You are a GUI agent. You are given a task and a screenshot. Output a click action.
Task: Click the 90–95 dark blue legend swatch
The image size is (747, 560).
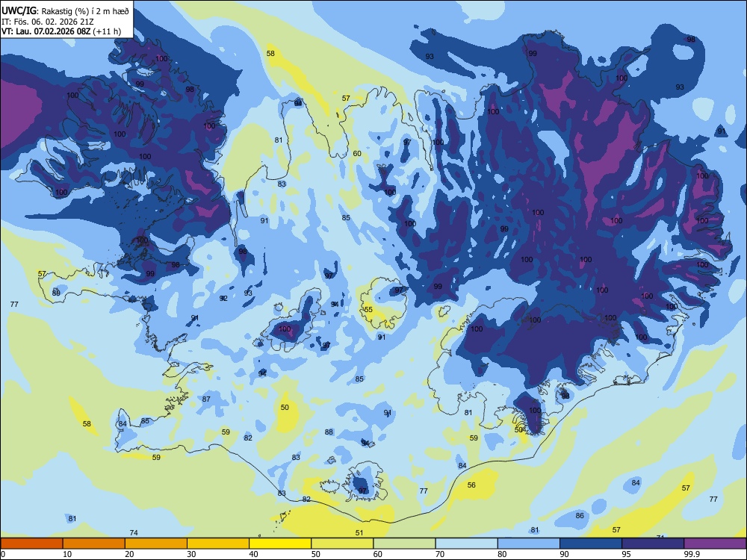pyautogui.click(x=591, y=544)
